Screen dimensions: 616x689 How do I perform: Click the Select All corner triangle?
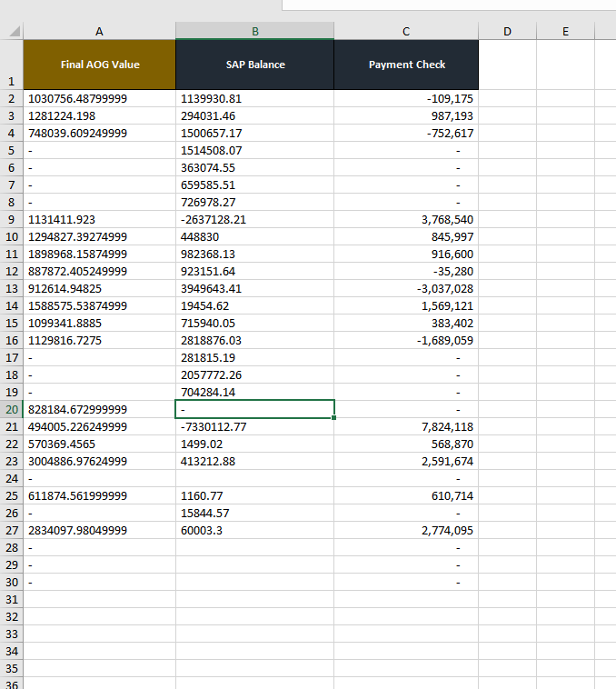point(15,31)
